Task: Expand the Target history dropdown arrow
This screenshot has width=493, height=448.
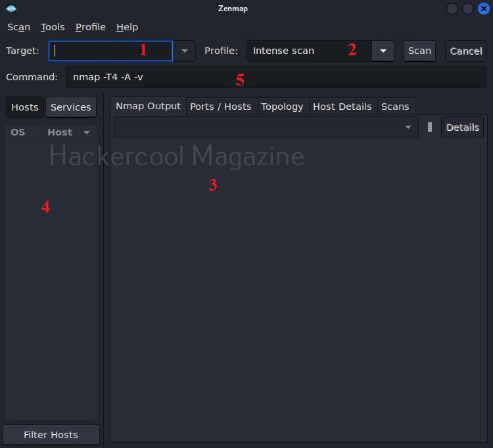Action: tap(185, 51)
